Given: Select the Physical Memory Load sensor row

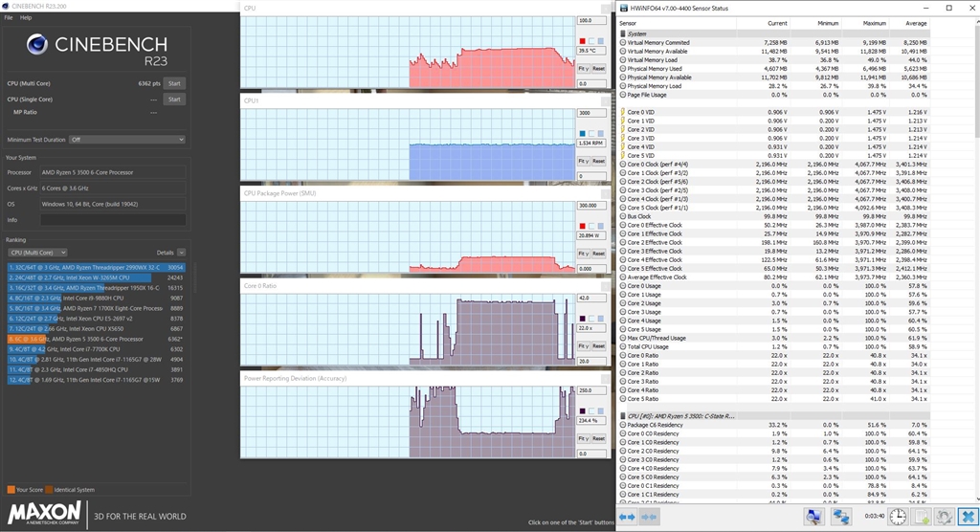Looking at the screenshot, I should [773, 86].
